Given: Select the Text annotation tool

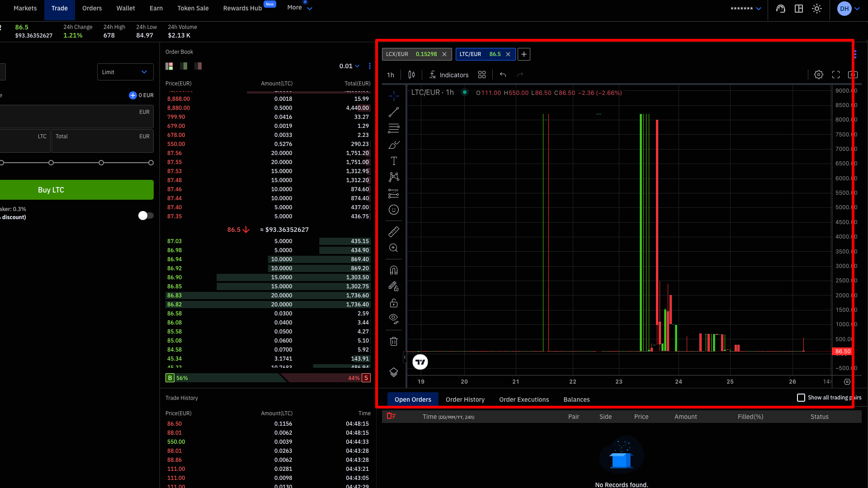Looking at the screenshot, I should pos(394,161).
